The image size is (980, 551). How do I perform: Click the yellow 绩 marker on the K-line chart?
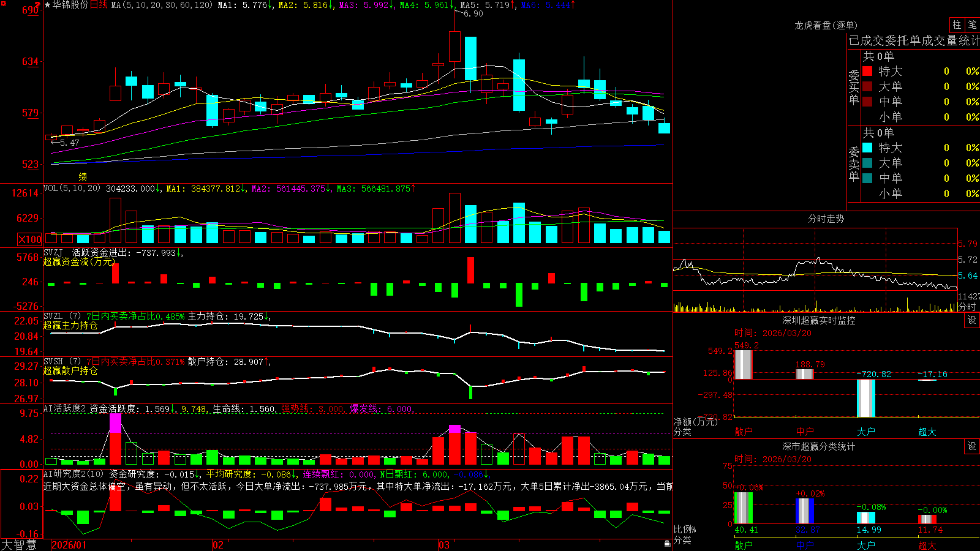(83, 176)
